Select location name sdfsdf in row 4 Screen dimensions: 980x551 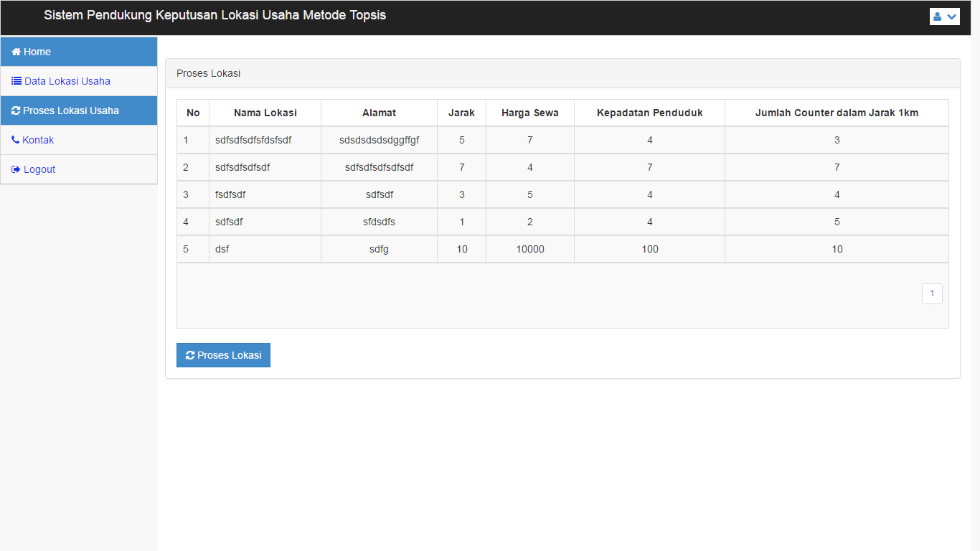pyautogui.click(x=229, y=222)
